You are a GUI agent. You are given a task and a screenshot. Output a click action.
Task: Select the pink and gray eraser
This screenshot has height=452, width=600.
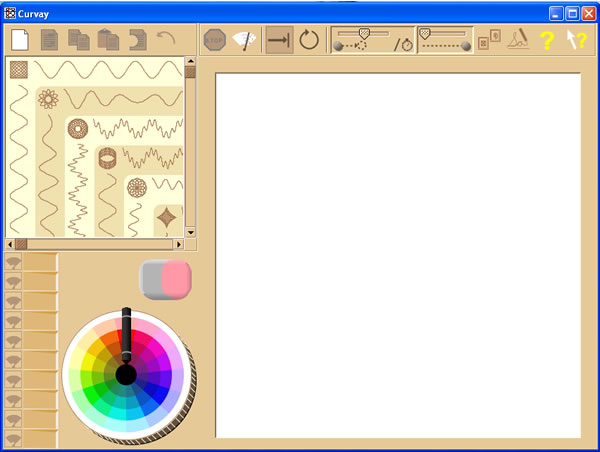coord(165,279)
